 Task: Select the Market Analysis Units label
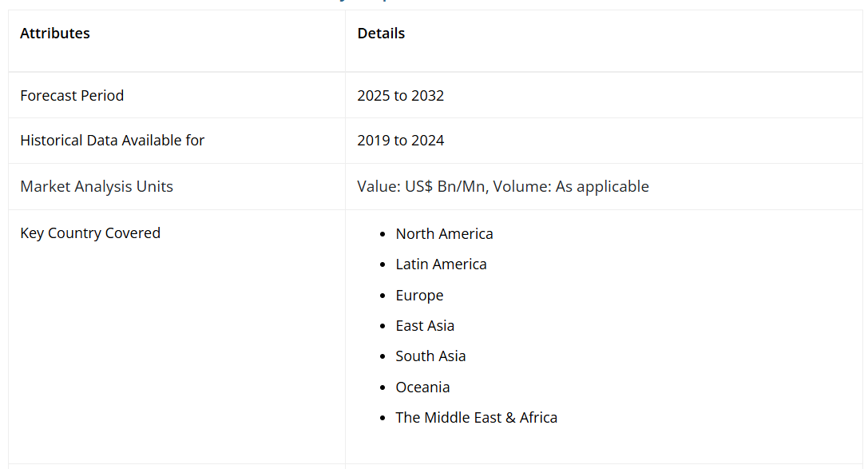pos(97,187)
